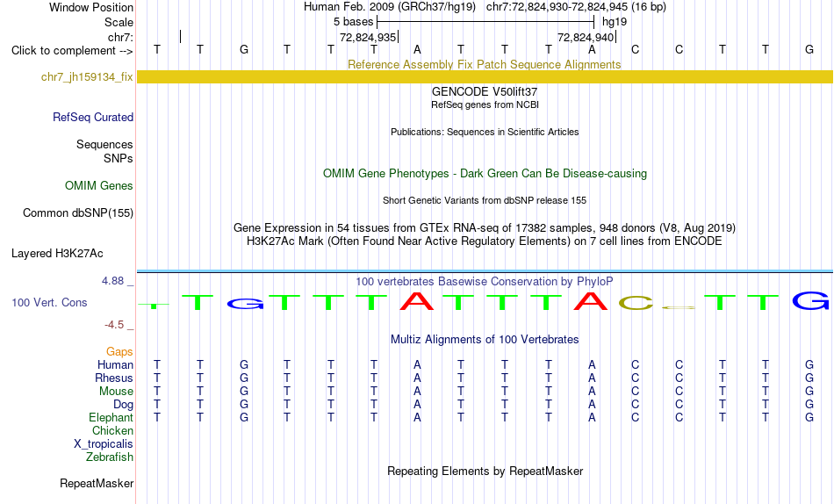Click the 'Click to complement -->' label
Screen dimensions: 834x504
(x=72, y=51)
